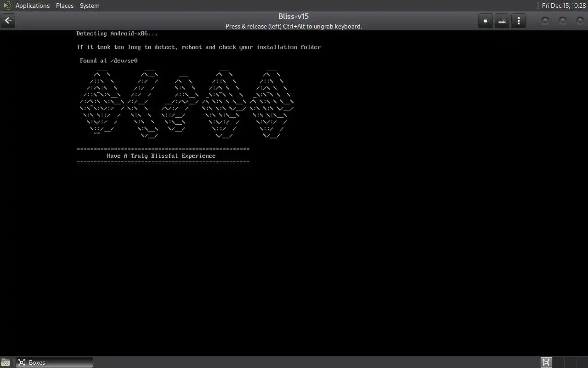This screenshot has width=588, height=368.
Task: Open the Places menu
Action: 65,6
